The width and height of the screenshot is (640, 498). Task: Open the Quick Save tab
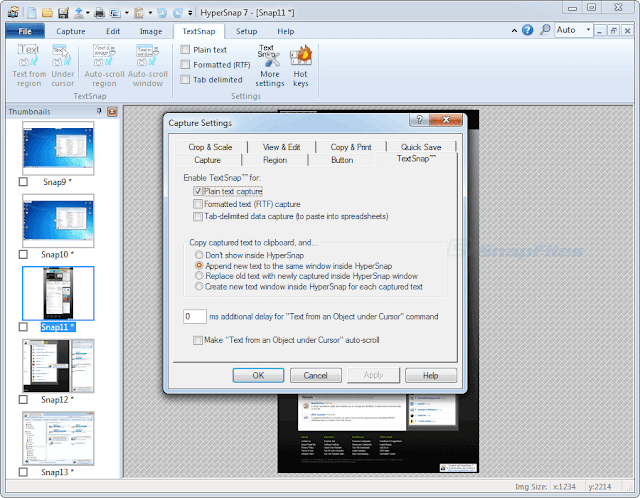click(421, 147)
